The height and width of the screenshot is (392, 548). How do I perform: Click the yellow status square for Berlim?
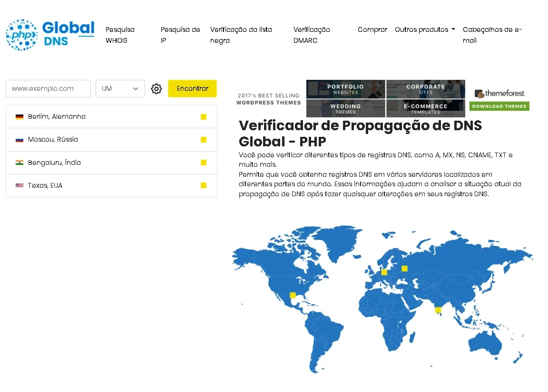204,117
